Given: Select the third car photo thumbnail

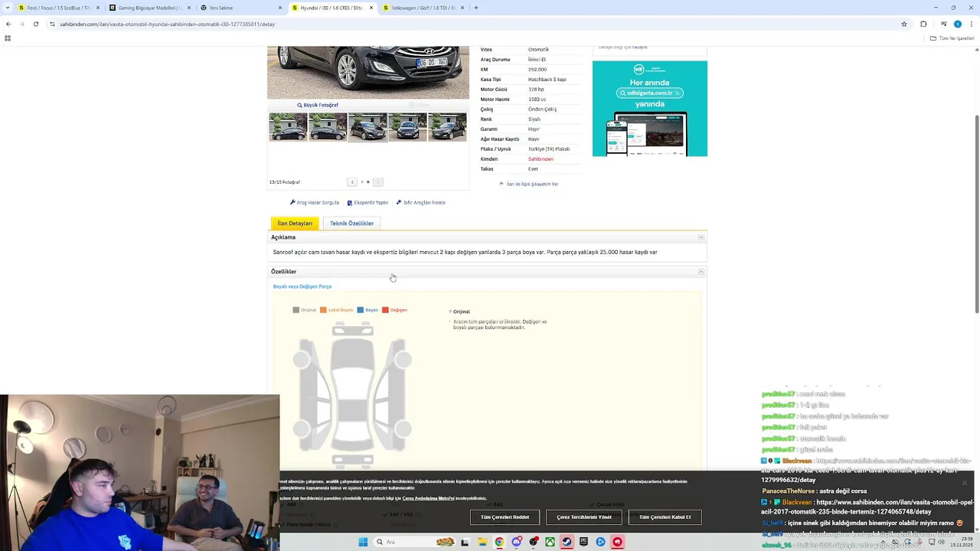Looking at the screenshot, I should [x=367, y=127].
